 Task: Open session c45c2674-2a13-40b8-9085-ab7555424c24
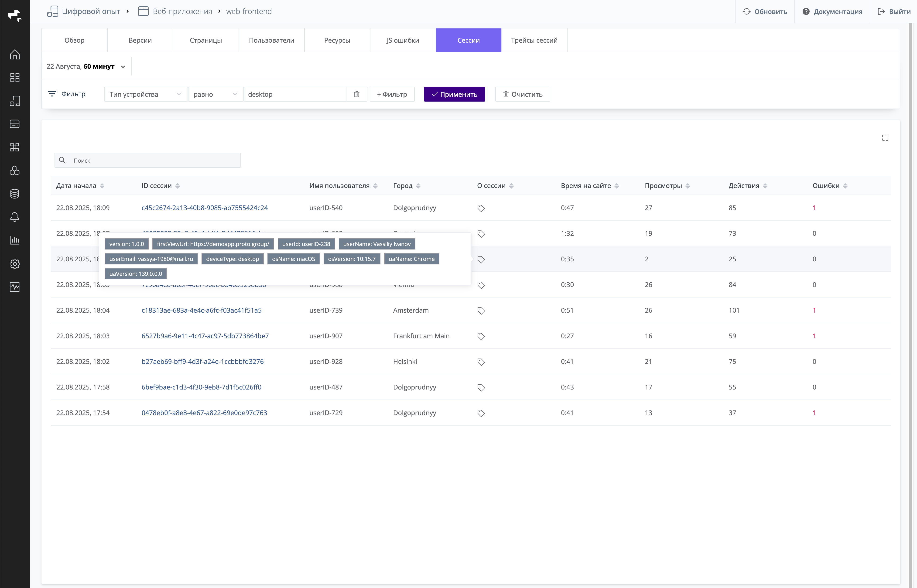point(205,208)
